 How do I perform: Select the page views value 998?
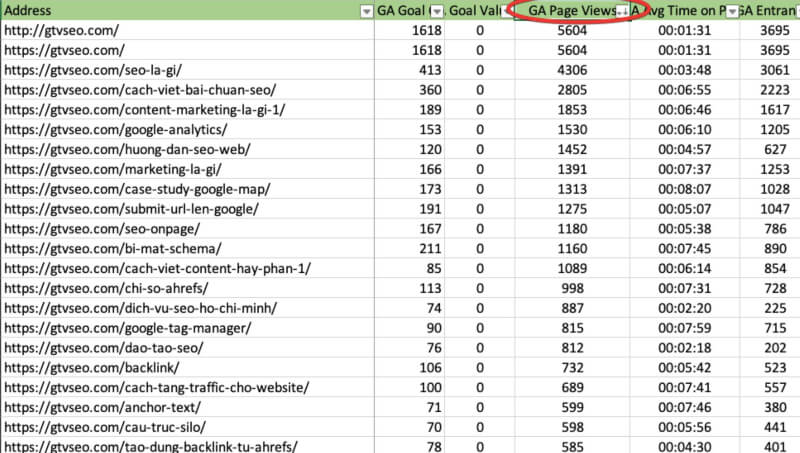coord(572,288)
